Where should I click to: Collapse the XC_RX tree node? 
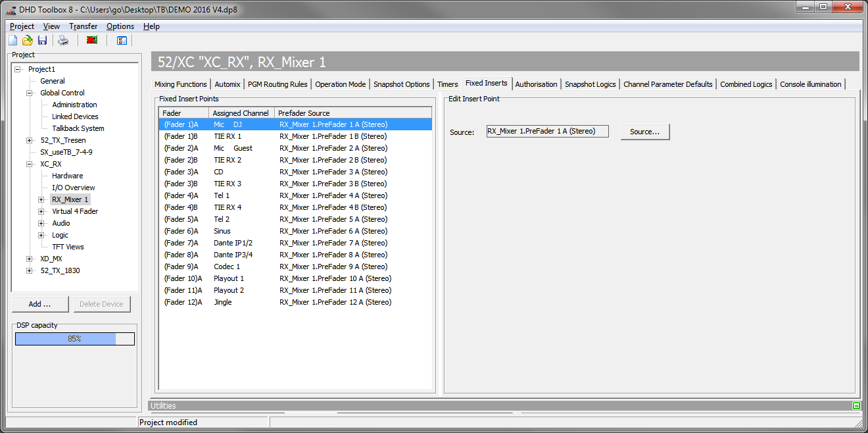click(x=28, y=164)
